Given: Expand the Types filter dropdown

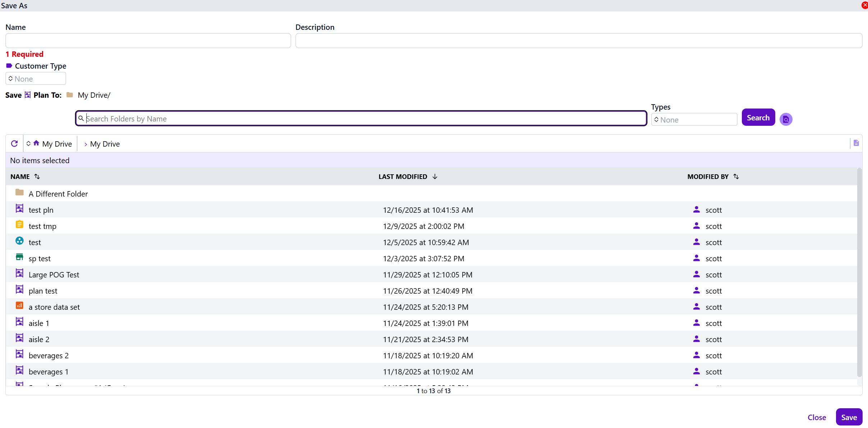Looking at the screenshot, I should point(694,120).
